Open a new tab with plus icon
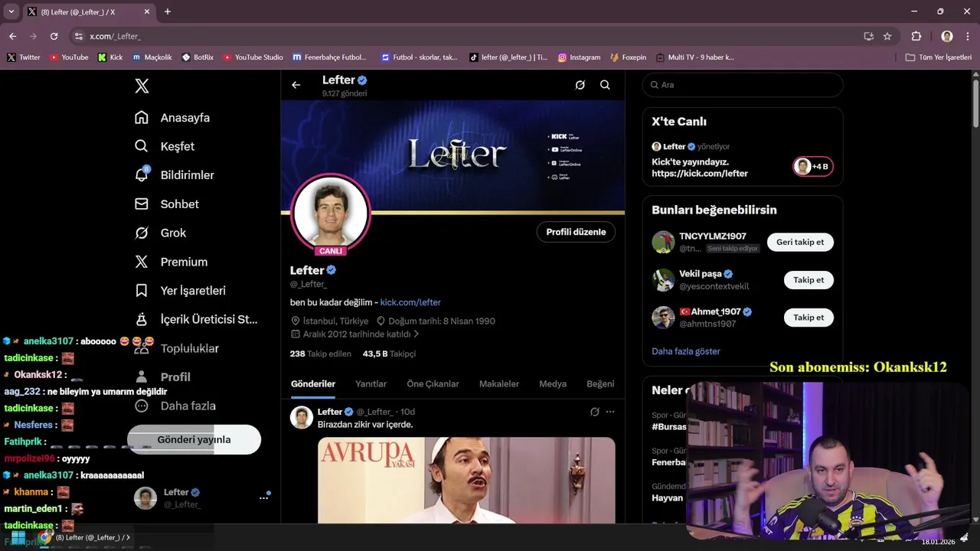The width and height of the screenshot is (980, 551). point(168,11)
